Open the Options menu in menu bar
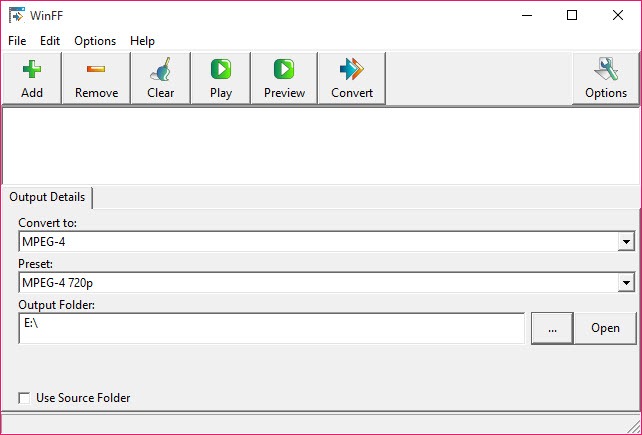 (95, 41)
